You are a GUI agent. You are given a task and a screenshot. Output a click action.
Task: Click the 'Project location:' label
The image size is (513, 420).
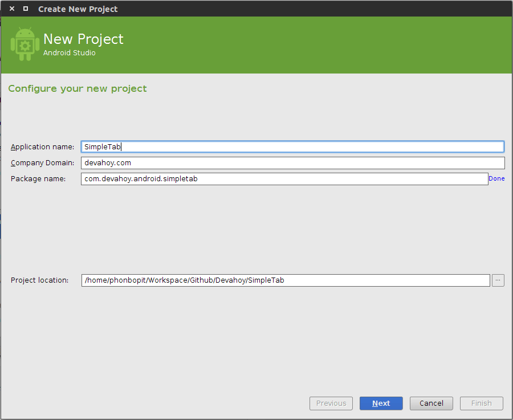39,280
